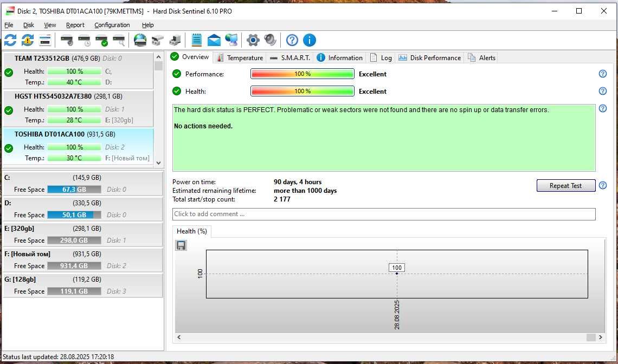Click the comment input field
This screenshot has height=364, width=618.
click(384, 214)
